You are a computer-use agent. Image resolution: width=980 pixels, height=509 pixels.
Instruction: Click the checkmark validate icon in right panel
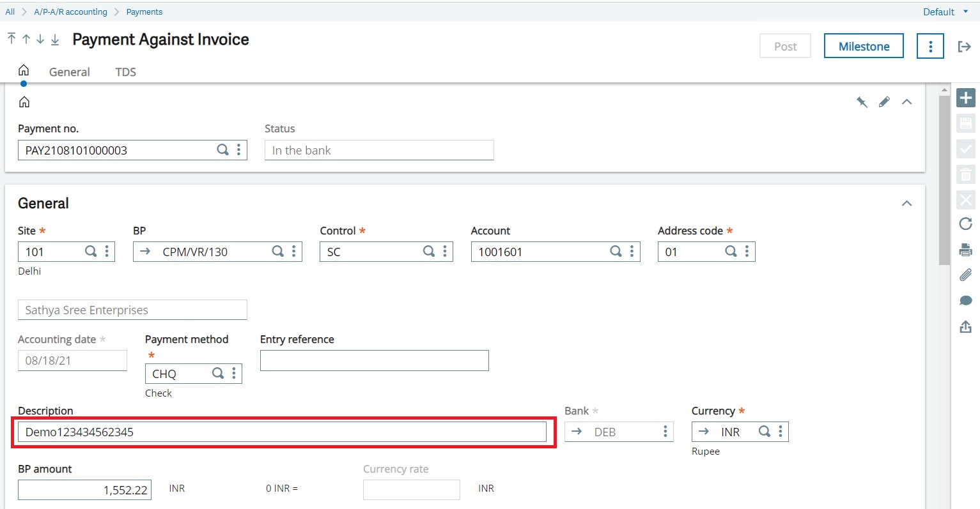[x=966, y=149]
